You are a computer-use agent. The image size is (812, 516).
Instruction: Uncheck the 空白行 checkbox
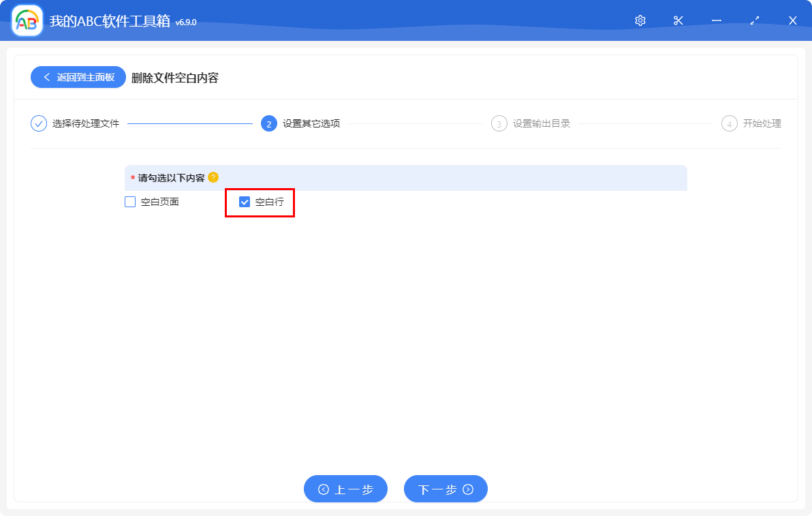pos(244,202)
